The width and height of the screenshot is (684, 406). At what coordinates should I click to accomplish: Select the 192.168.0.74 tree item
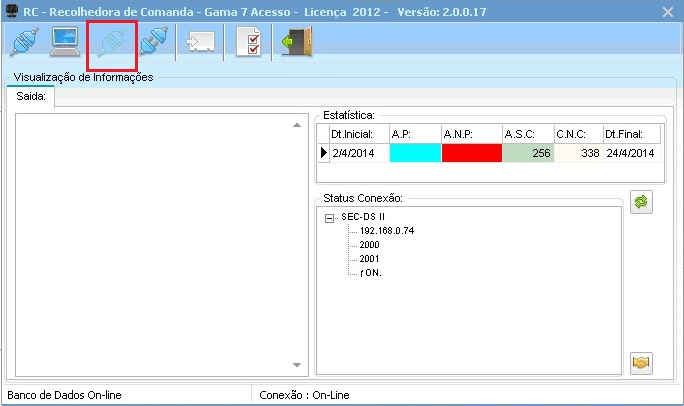387,231
